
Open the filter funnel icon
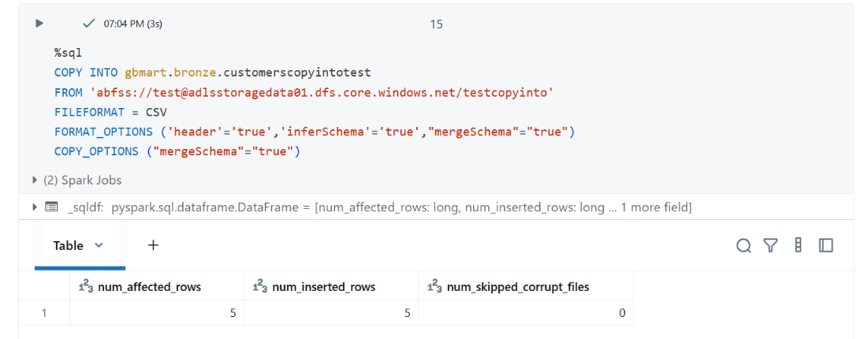point(770,245)
